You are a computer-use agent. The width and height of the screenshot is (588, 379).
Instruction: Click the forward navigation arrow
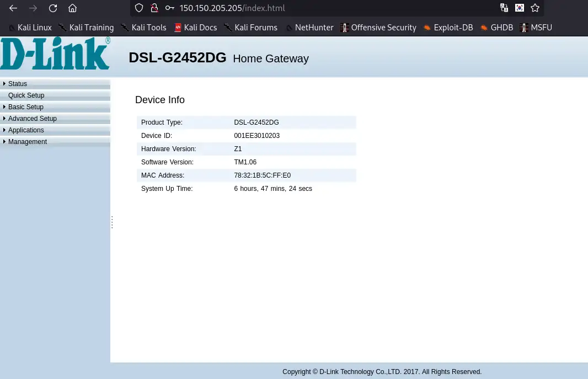(x=33, y=8)
